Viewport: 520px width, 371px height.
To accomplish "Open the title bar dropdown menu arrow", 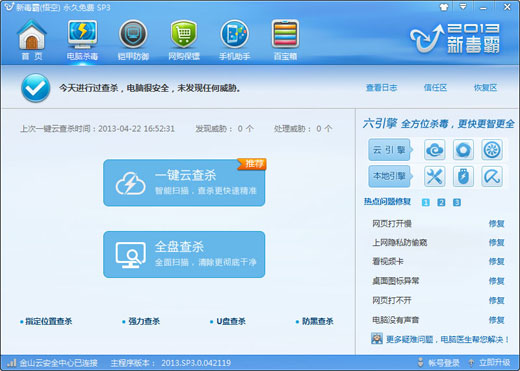I will click(x=463, y=7).
